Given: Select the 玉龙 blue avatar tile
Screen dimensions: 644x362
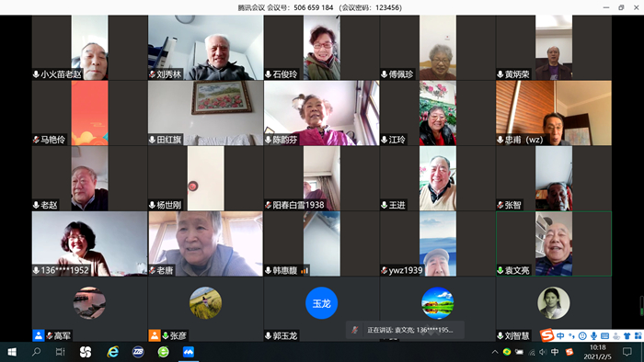Looking at the screenshot, I should pyautogui.click(x=322, y=303).
